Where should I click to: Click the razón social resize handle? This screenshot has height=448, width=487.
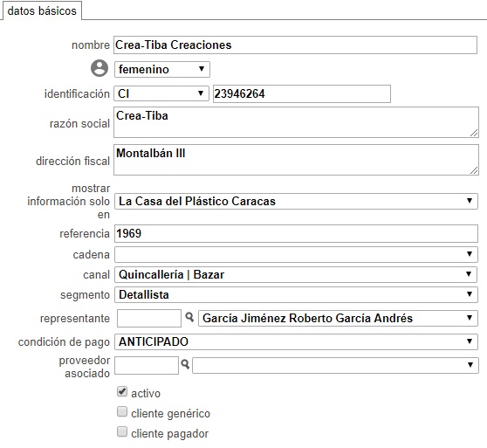[474, 133]
